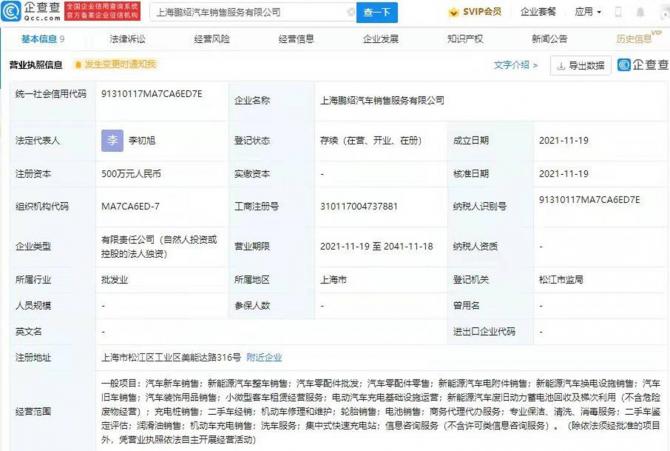
Task: Click the clear icon in the search box
Action: (x=349, y=14)
